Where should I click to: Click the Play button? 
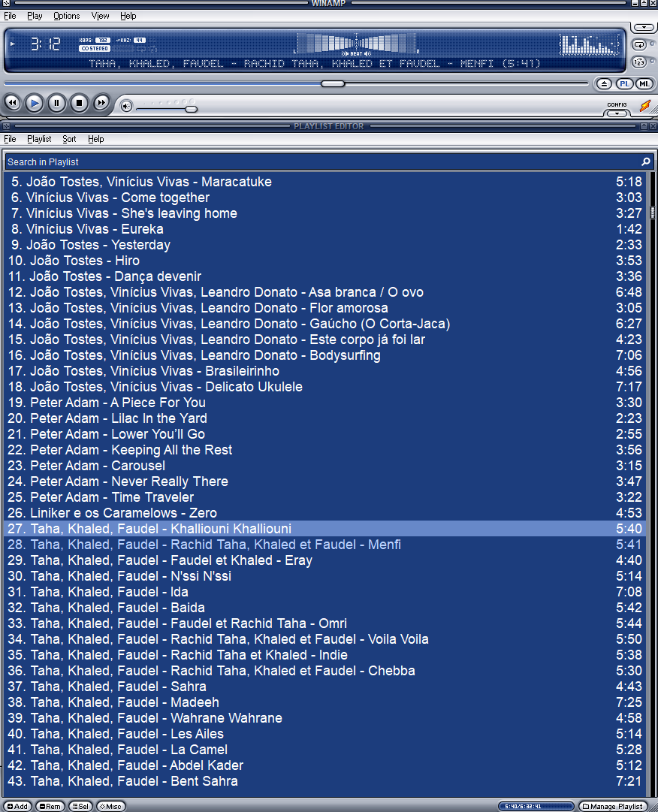(34, 103)
